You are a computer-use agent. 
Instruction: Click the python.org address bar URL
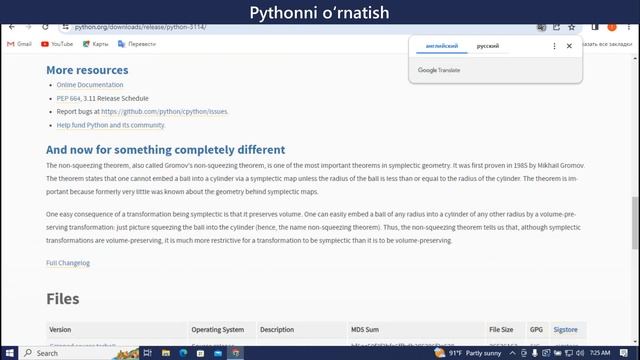140,27
